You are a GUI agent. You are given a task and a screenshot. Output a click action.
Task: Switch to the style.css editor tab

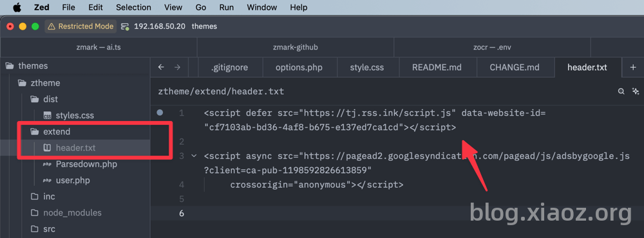tap(367, 68)
